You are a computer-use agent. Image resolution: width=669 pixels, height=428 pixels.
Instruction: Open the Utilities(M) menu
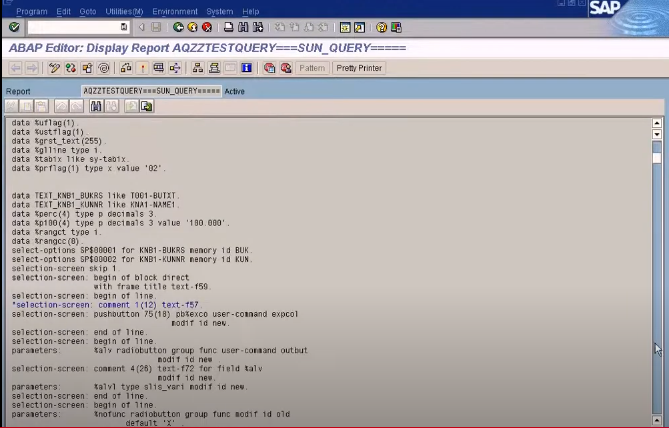124,12
